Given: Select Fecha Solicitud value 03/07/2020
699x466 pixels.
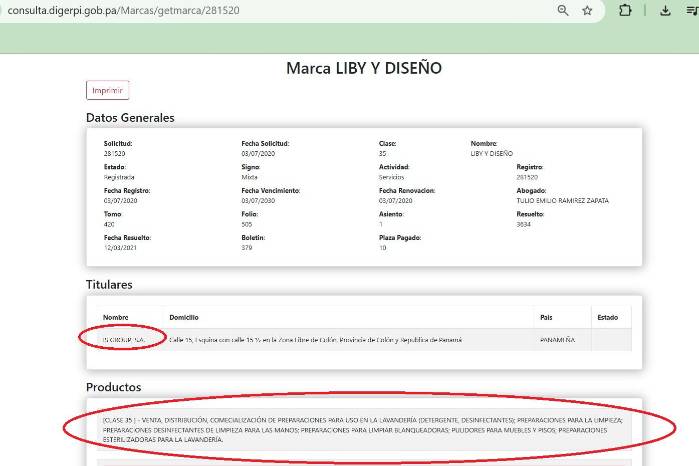Looking at the screenshot, I should point(258,153).
